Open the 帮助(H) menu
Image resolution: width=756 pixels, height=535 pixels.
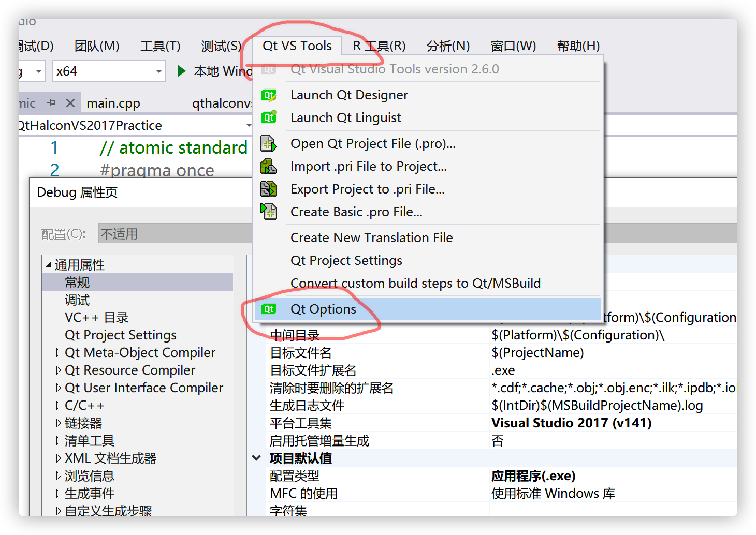coord(578,46)
